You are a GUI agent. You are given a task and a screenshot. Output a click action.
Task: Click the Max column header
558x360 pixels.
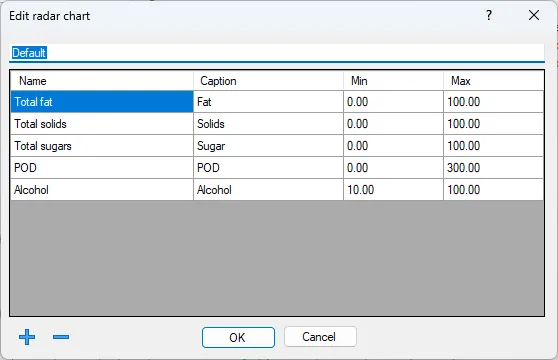(x=494, y=81)
